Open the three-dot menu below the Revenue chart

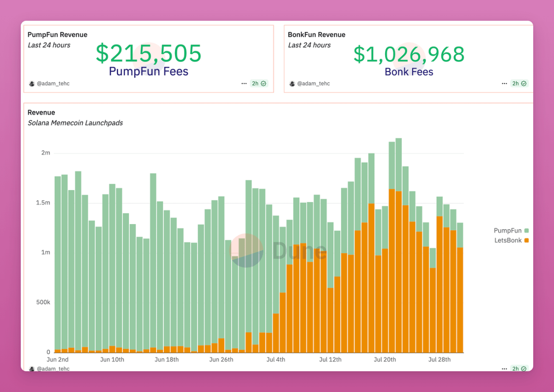tap(505, 368)
